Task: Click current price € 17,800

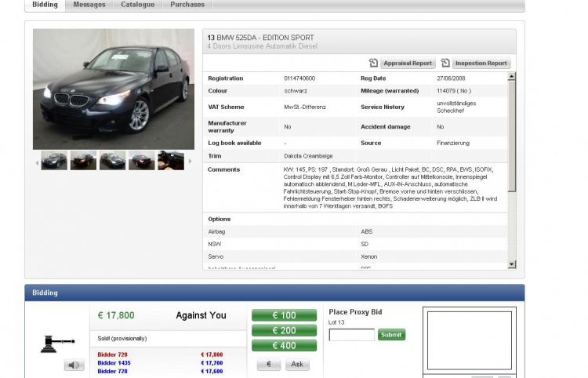Action: pos(116,315)
